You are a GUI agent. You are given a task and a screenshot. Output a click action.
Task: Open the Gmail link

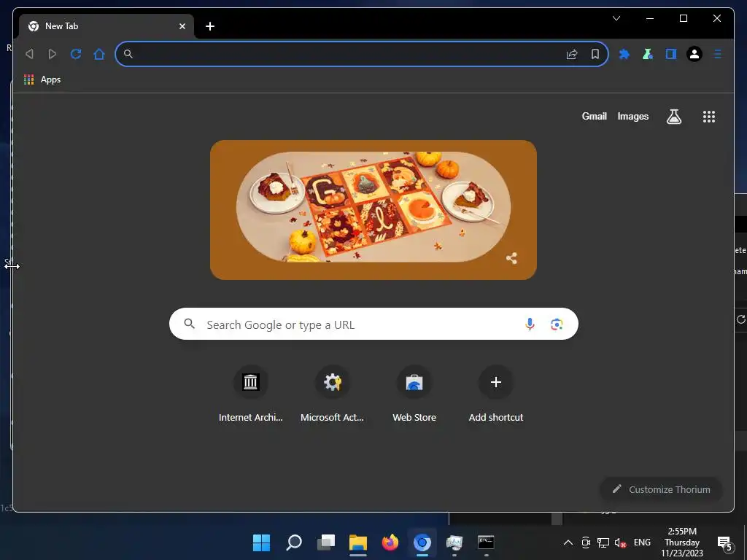[x=594, y=116]
